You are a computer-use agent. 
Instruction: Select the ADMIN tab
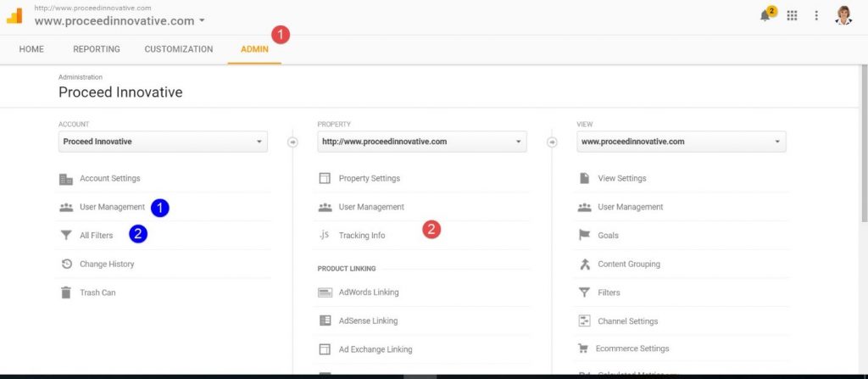coord(254,49)
